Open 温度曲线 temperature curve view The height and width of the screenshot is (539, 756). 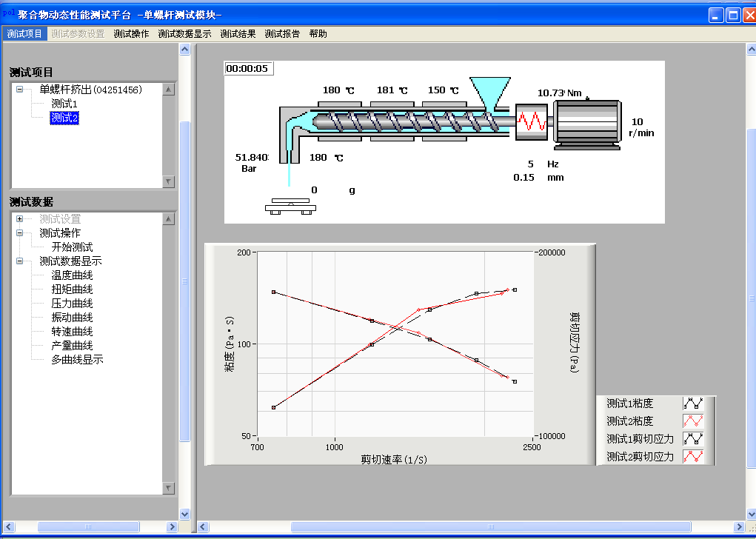(72, 275)
